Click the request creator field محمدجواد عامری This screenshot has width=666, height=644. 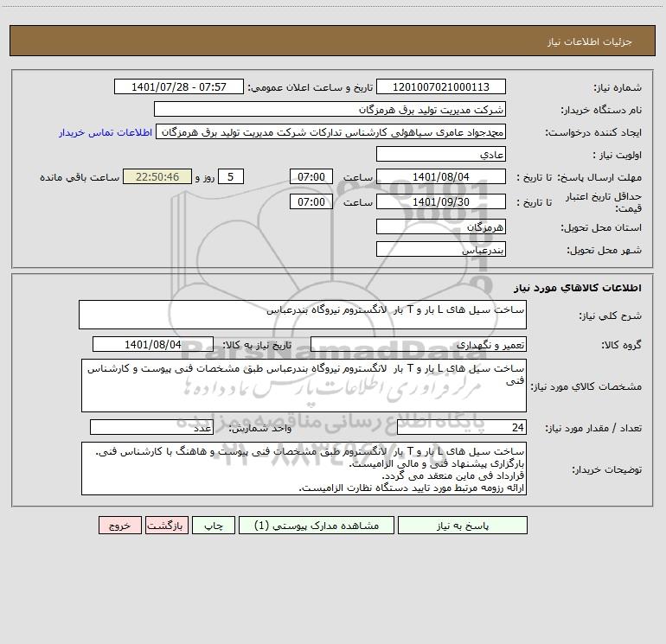[331, 131]
